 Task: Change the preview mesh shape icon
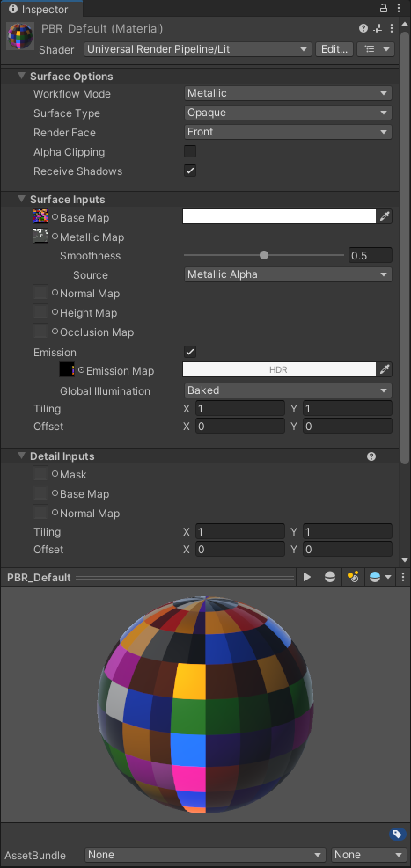click(x=330, y=577)
